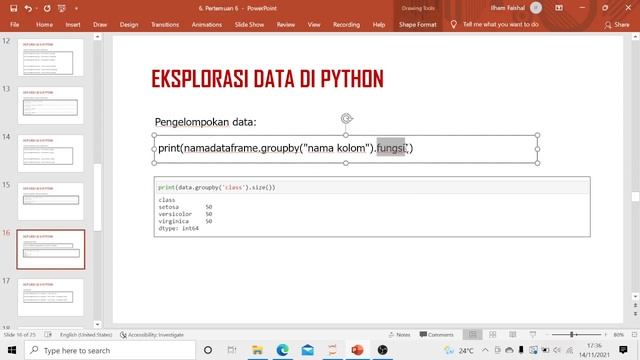Switch to Reading View

tap(513, 335)
